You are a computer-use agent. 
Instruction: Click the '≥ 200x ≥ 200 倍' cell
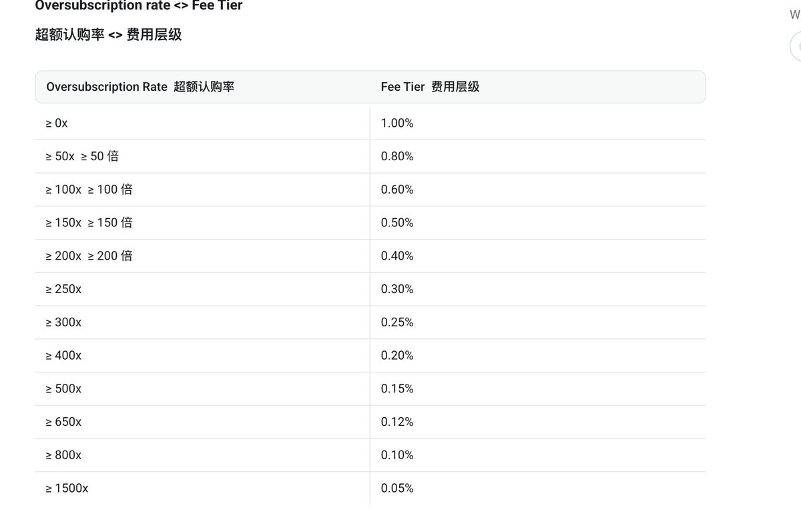89,256
